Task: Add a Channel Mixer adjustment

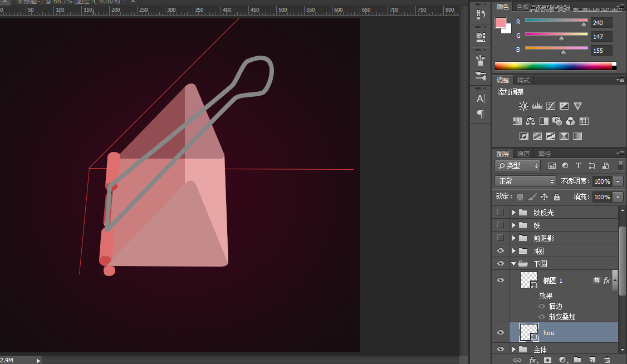Action: click(x=571, y=121)
